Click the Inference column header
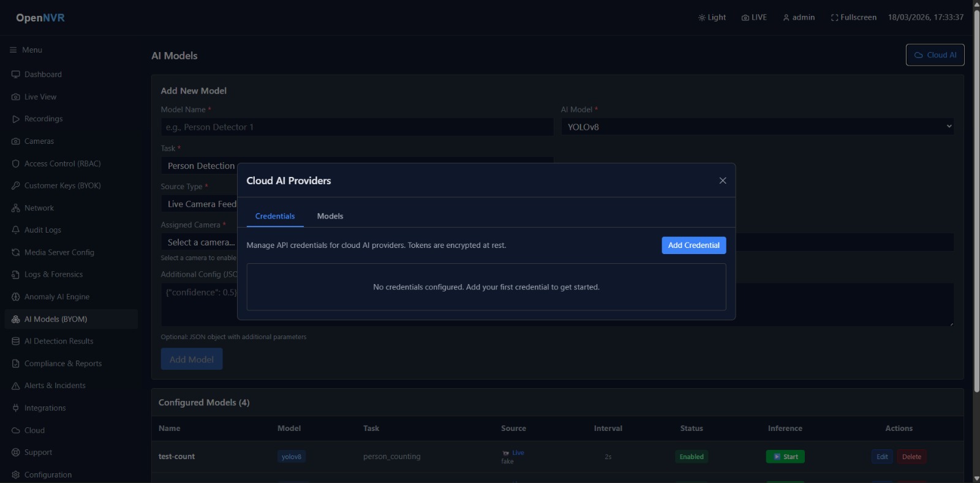 tap(785, 429)
